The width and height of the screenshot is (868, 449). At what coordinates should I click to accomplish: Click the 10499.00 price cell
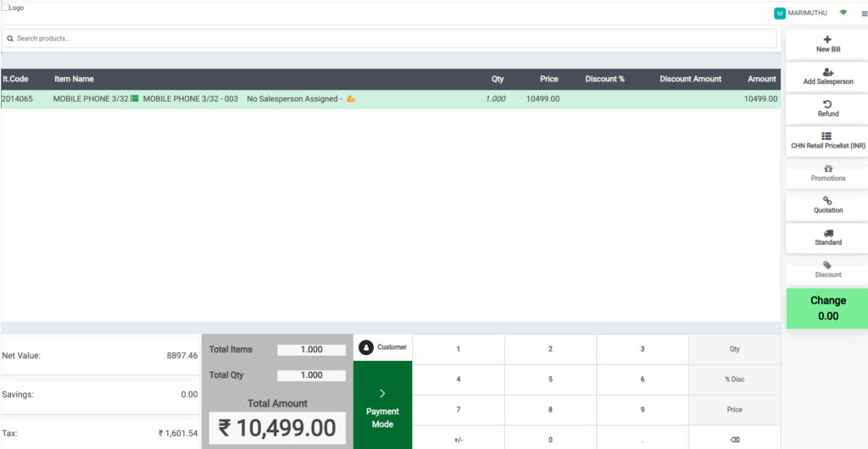pyautogui.click(x=543, y=99)
